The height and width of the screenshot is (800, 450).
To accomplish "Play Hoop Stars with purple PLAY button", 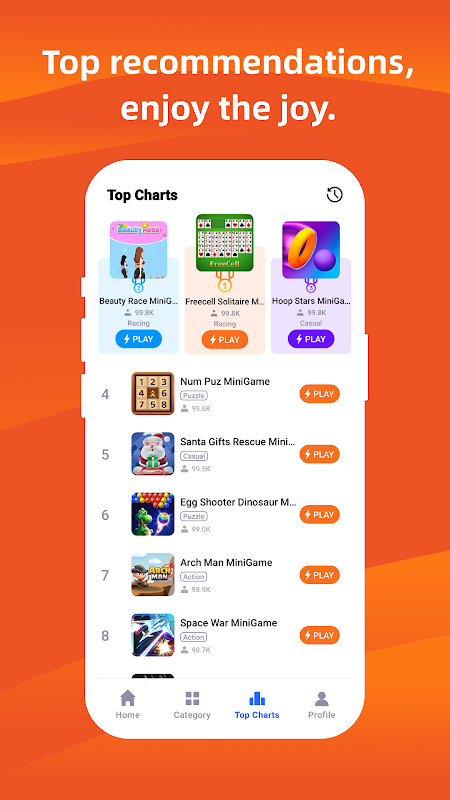I will pyautogui.click(x=311, y=339).
